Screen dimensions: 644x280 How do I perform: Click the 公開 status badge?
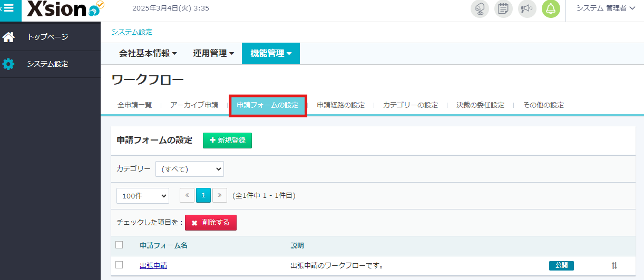561,265
